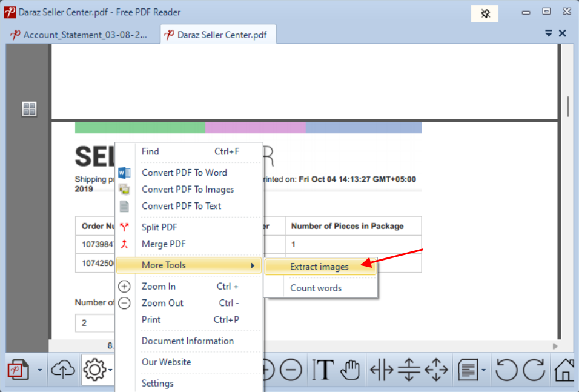Select Extract images in submenu
The image size is (579, 392).
point(320,267)
